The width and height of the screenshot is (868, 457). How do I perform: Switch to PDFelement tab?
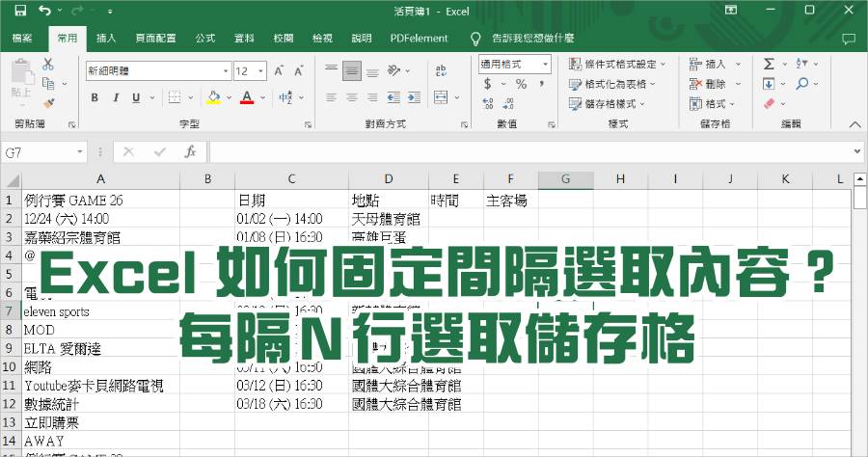pyautogui.click(x=419, y=39)
